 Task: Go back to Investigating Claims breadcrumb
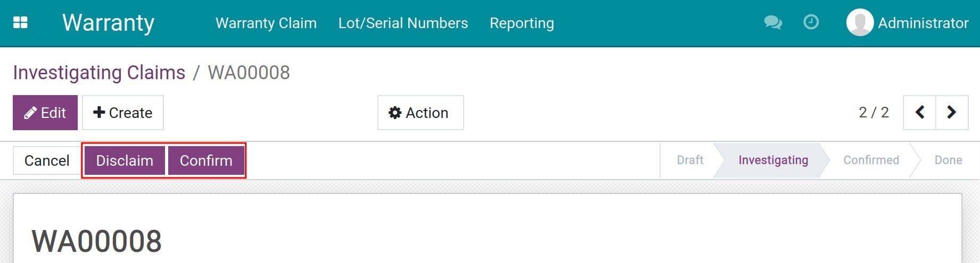[x=99, y=73]
